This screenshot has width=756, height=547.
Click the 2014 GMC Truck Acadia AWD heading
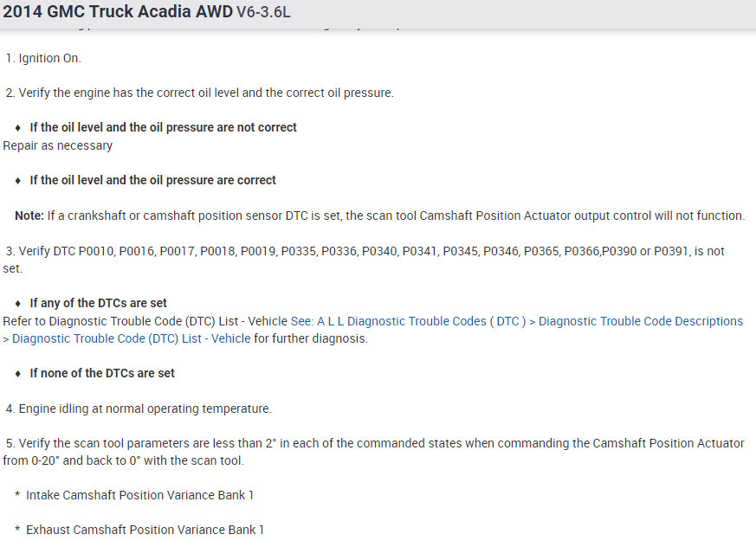(x=118, y=13)
